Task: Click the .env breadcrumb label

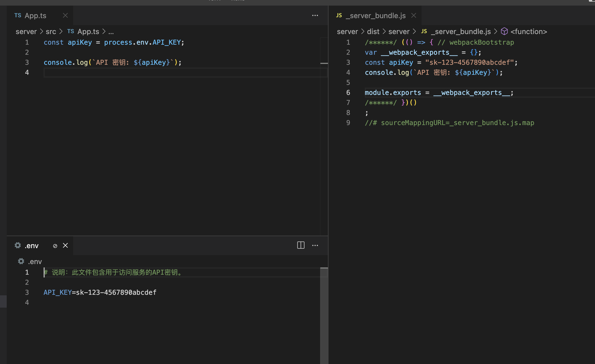Action: click(35, 262)
